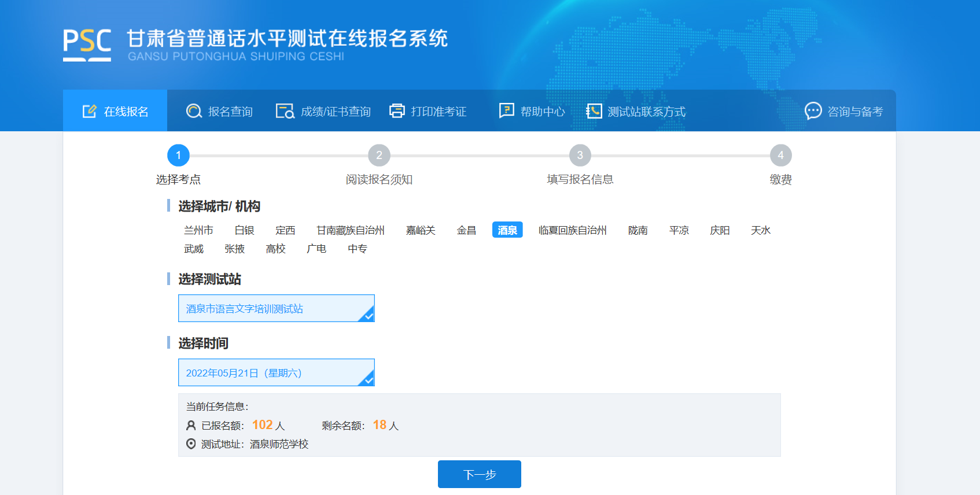Choose 高校 institution option
The height and width of the screenshot is (495, 980).
(275, 249)
